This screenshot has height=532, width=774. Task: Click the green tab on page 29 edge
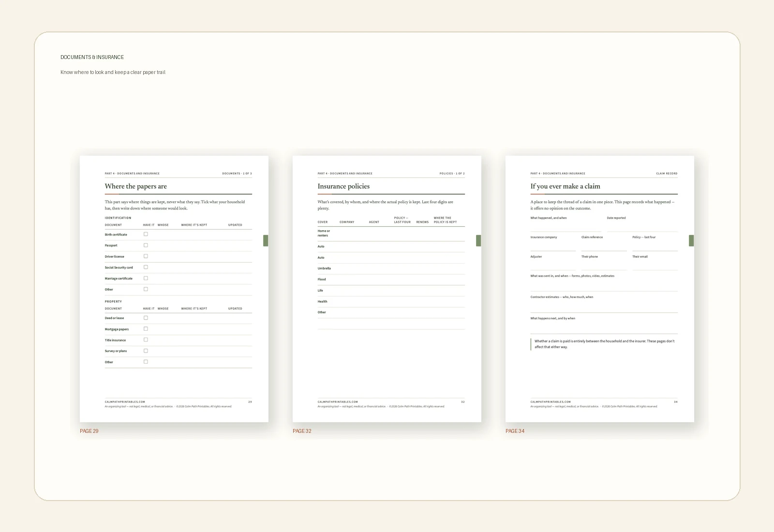point(266,240)
